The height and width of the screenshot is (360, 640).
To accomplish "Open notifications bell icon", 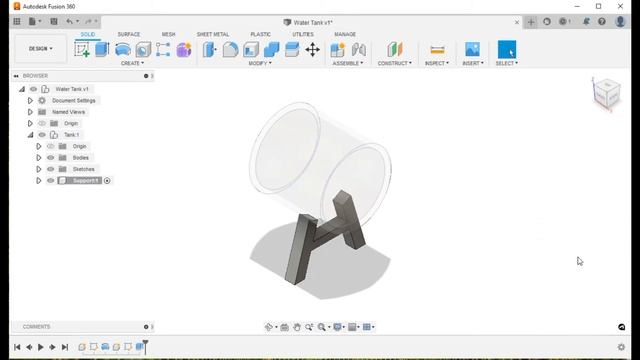I will point(586,22).
